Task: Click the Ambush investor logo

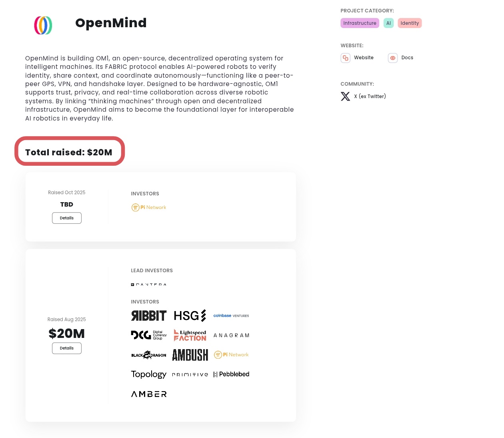Action: coord(190,355)
